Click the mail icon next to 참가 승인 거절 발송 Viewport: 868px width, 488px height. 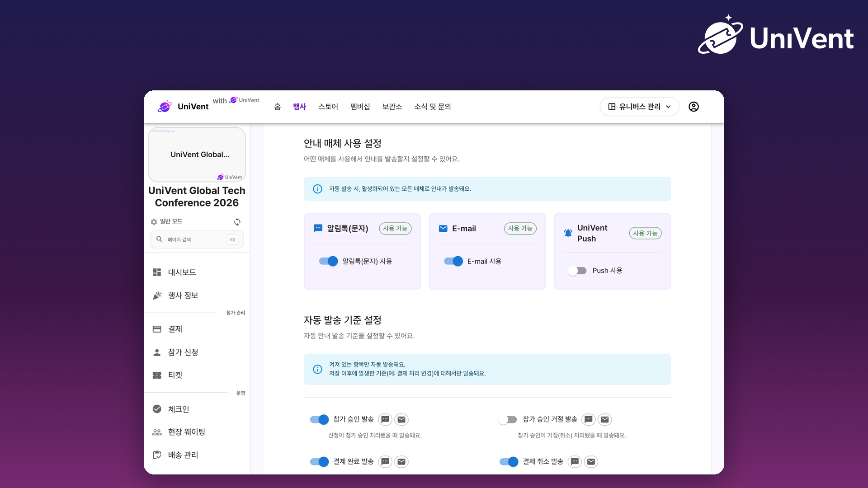[605, 419]
